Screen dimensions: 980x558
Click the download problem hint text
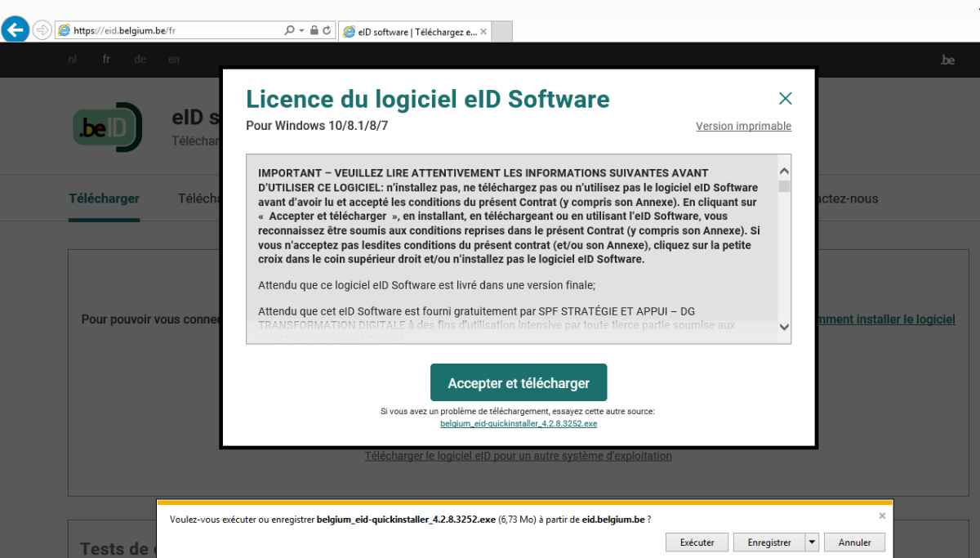pyautogui.click(x=518, y=412)
